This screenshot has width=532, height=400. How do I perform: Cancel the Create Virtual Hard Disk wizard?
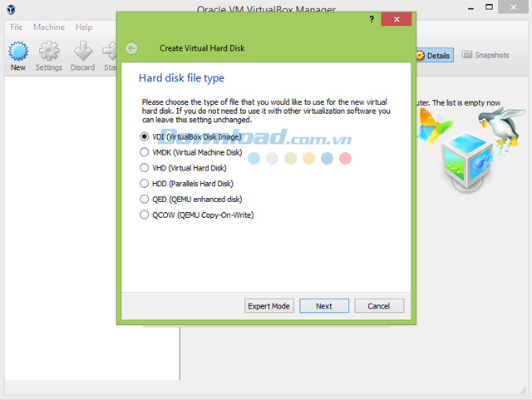coord(379,306)
